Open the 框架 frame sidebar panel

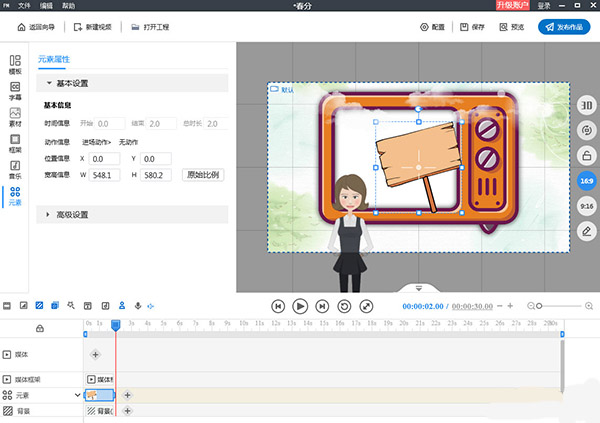point(15,143)
